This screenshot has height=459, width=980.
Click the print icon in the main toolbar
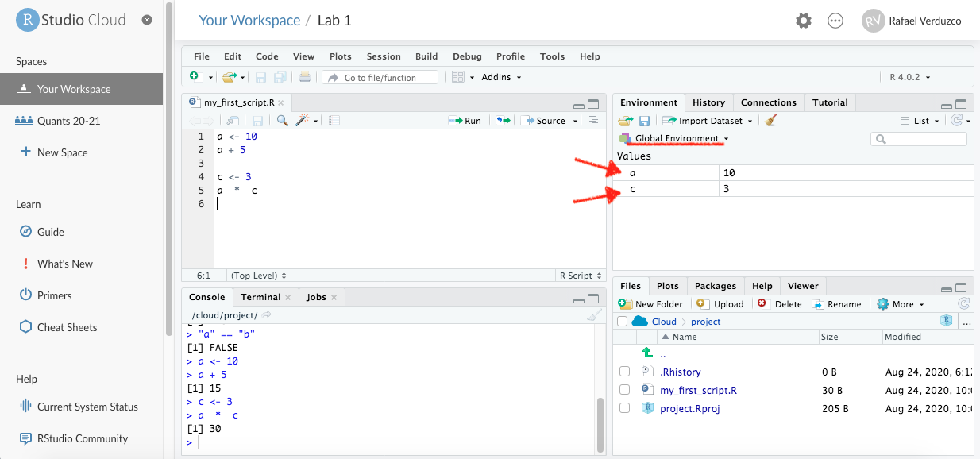(304, 77)
